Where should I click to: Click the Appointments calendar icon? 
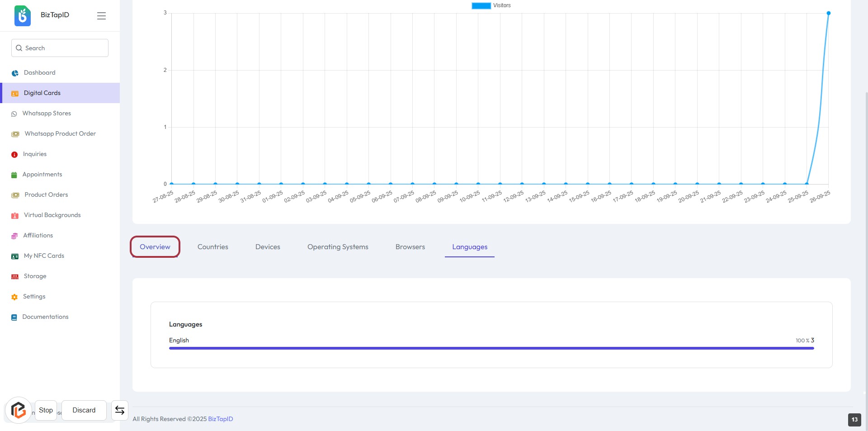click(14, 175)
